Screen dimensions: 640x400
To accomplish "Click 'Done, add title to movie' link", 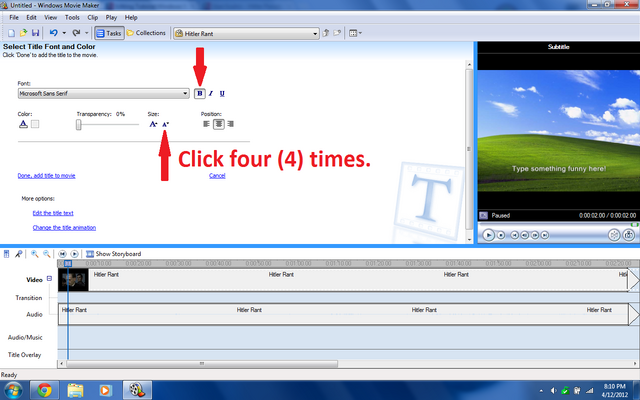I will 47,176.
